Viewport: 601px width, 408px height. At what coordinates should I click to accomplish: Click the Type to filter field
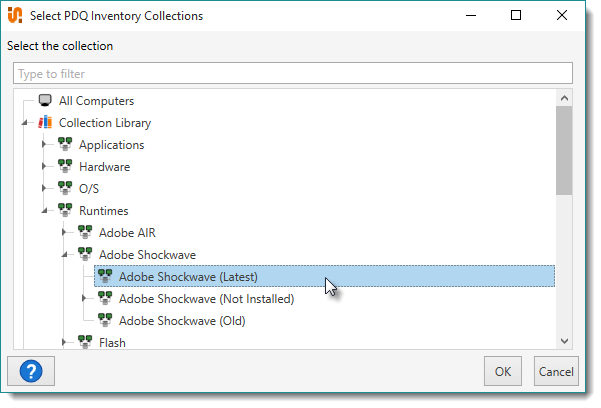[292, 74]
